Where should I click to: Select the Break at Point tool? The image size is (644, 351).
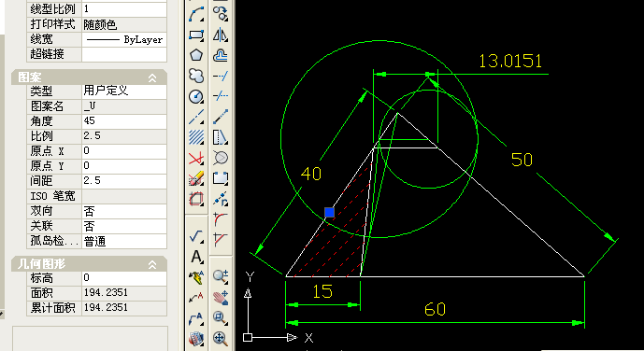[221, 199]
